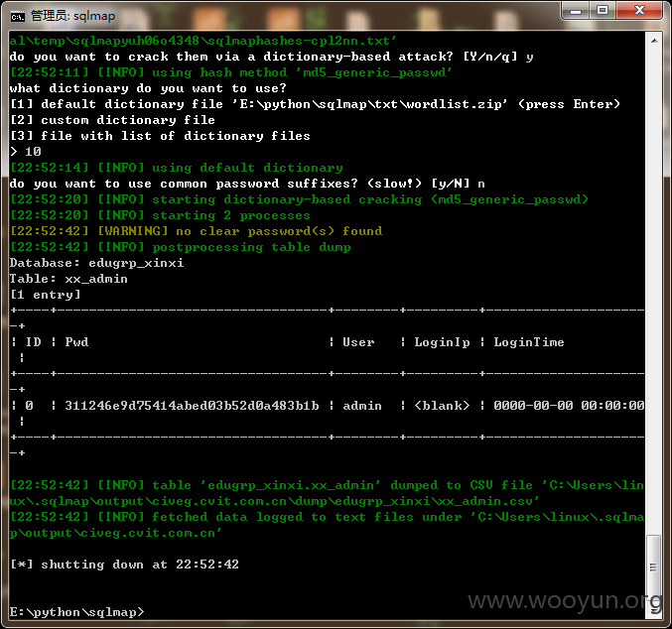The width and height of the screenshot is (672, 629).
Task: Click the 'Pwd' column header
Action: click(x=76, y=342)
